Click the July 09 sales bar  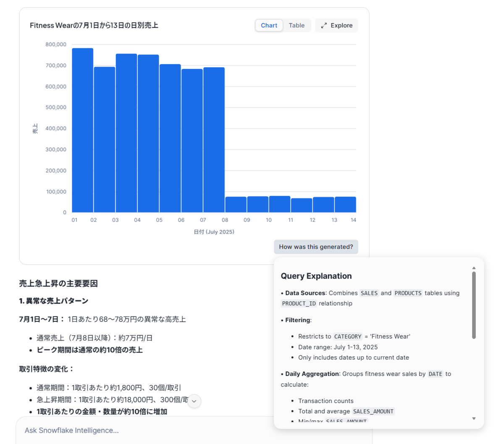[x=258, y=204]
